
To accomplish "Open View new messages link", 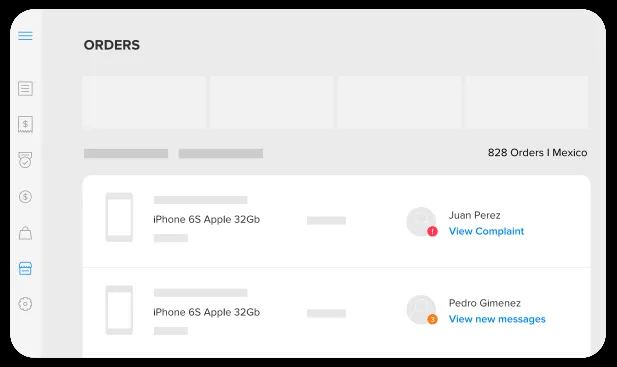I will (497, 319).
